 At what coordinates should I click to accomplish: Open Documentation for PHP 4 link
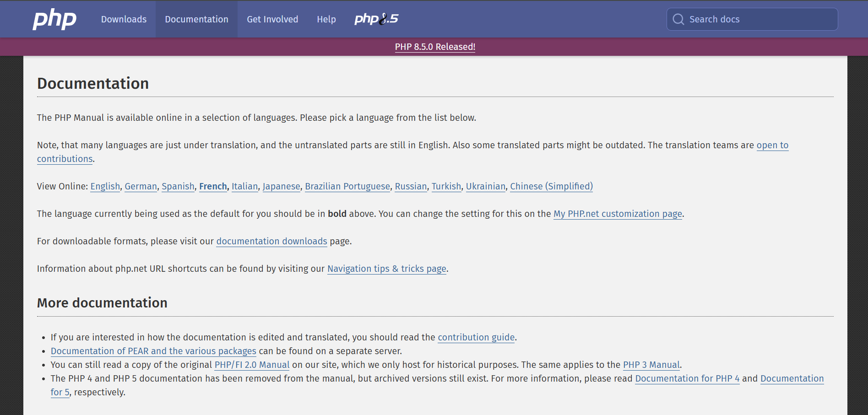point(687,378)
